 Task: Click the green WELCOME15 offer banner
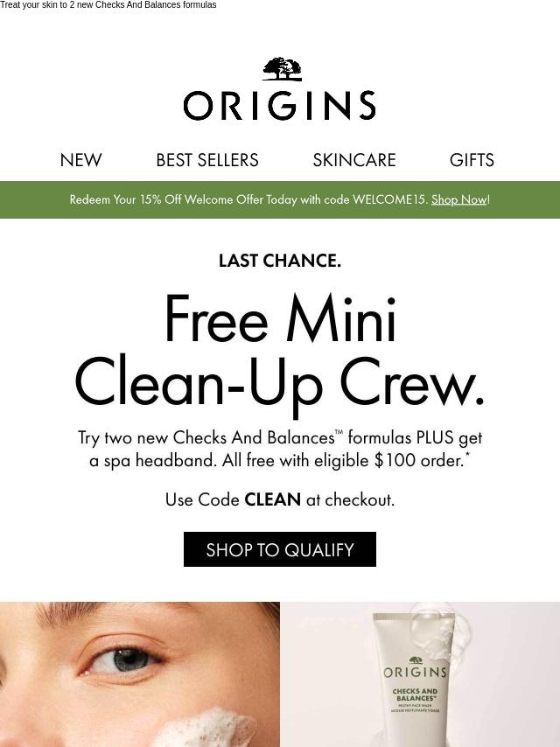click(x=280, y=199)
